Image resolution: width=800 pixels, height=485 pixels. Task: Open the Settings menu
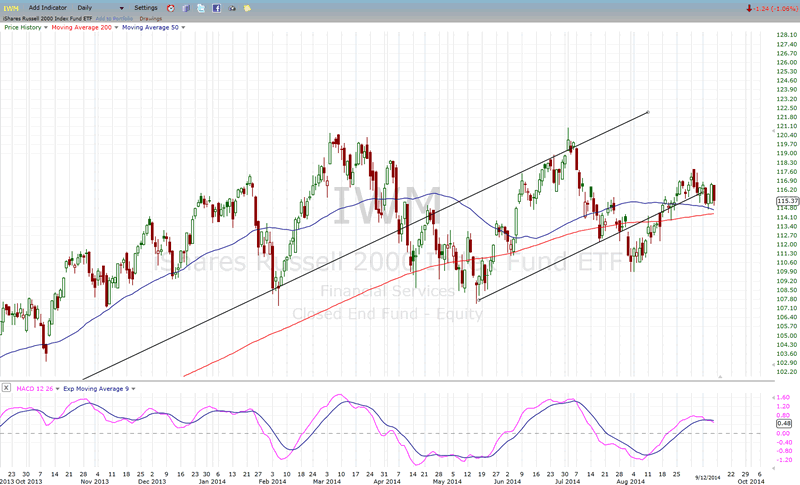click(x=146, y=8)
